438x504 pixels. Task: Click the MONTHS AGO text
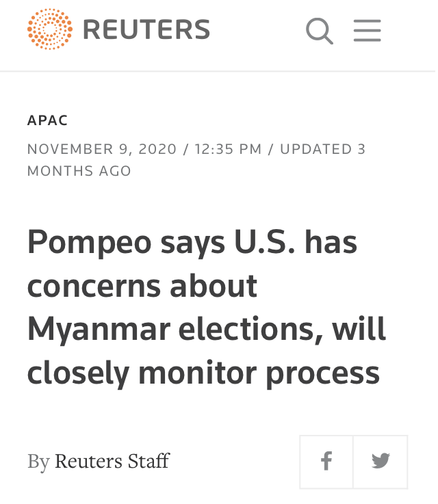tap(79, 171)
